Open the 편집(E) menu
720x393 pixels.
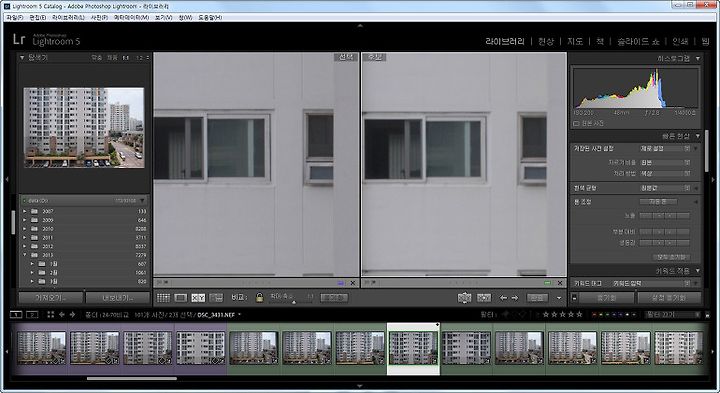pos(38,17)
